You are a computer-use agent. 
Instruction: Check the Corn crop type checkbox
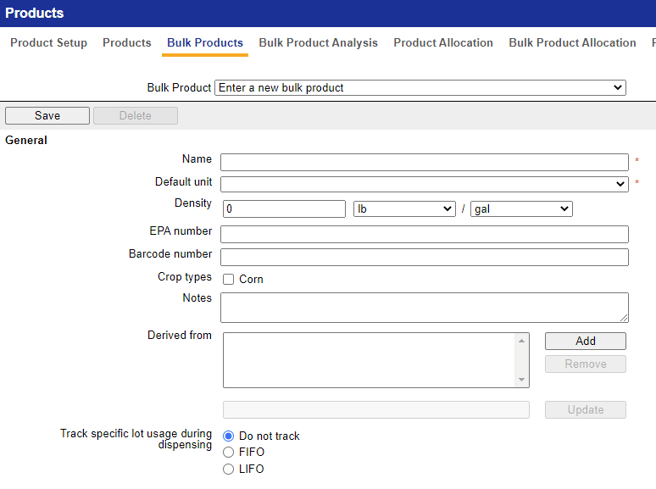[x=228, y=279]
